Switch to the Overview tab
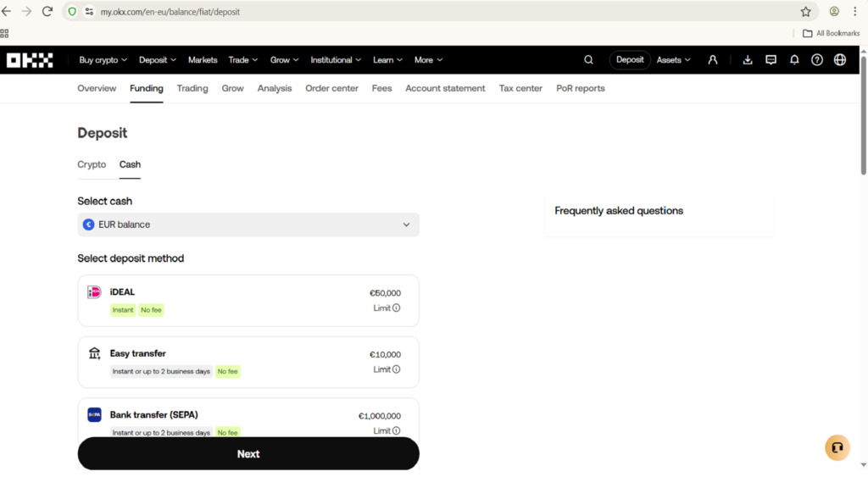 pyautogui.click(x=97, y=88)
